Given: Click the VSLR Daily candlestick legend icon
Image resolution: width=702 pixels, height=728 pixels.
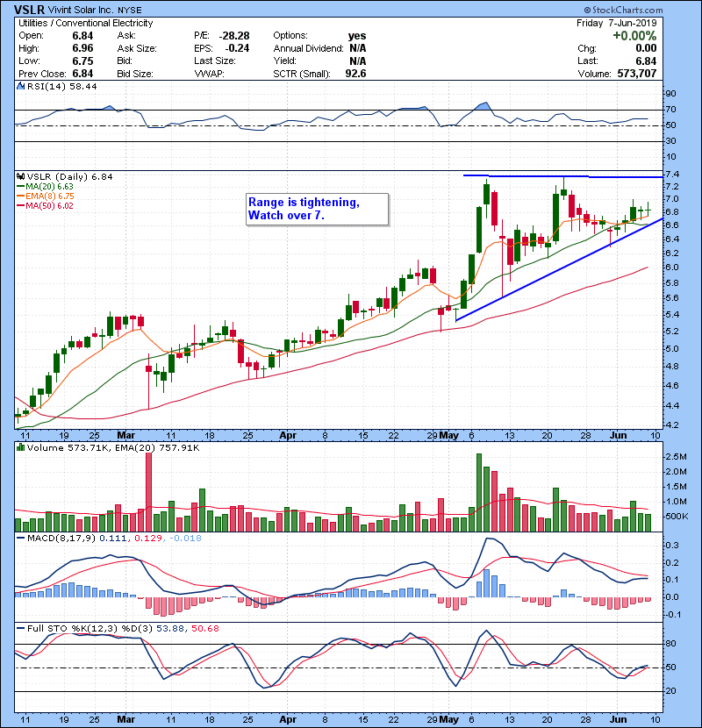Looking at the screenshot, I should (x=20, y=177).
